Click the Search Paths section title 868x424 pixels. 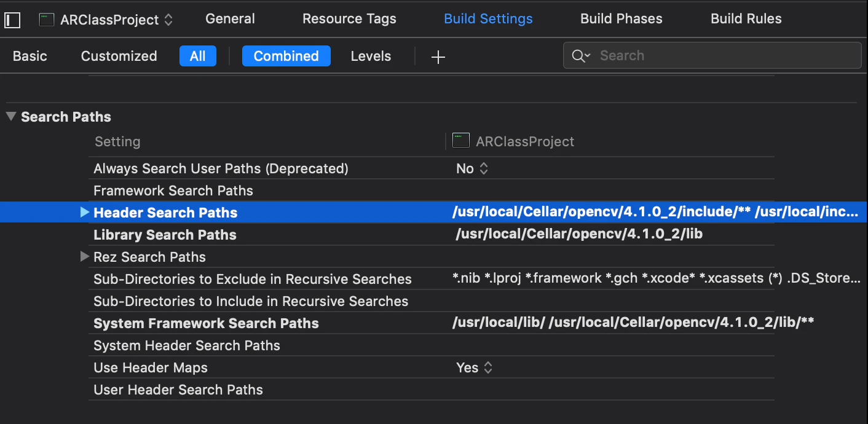(66, 117)
